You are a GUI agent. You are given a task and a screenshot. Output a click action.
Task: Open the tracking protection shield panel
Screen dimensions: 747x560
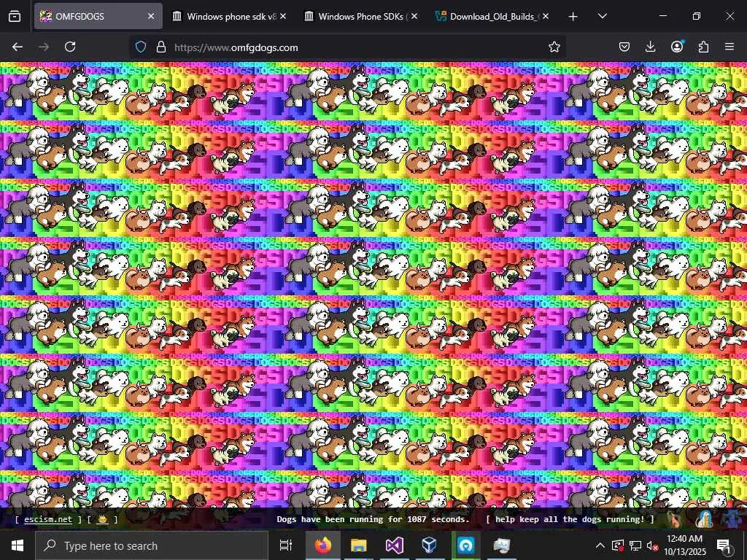pyautogui.click(x=141, y=47)
